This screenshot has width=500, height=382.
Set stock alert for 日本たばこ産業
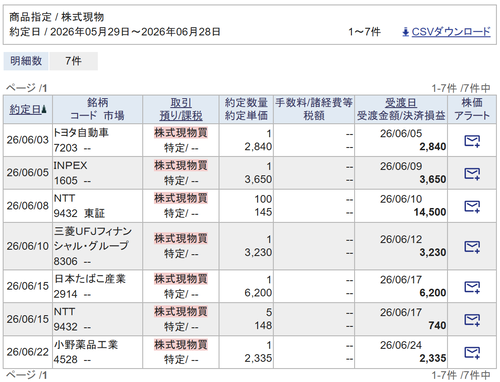[x=472, y=287]
